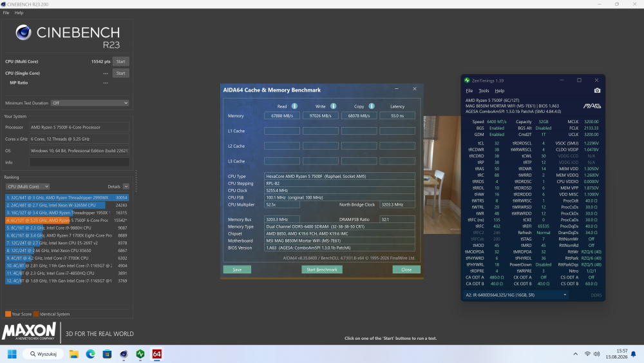The width and height of the screenshot is (644, 363).
Task: Click the Info input field in Cinebench
Action: pyautogui.click(x=79, y=162)
